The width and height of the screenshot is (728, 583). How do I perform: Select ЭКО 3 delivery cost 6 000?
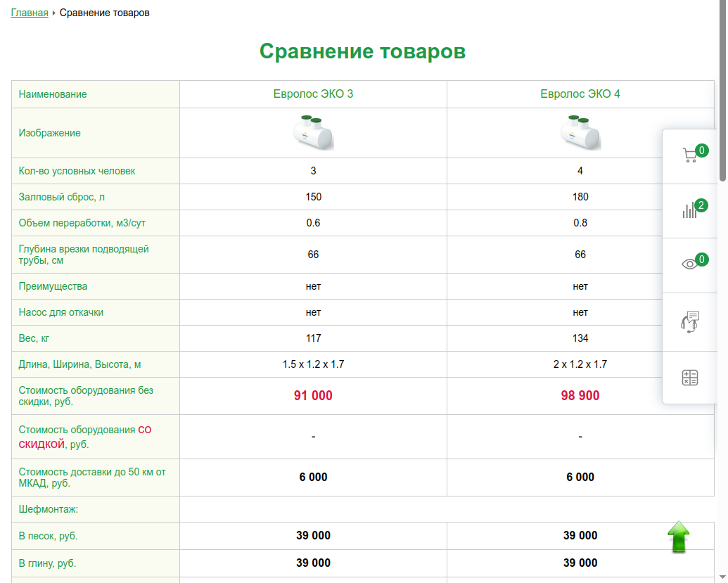pos(314,478)
